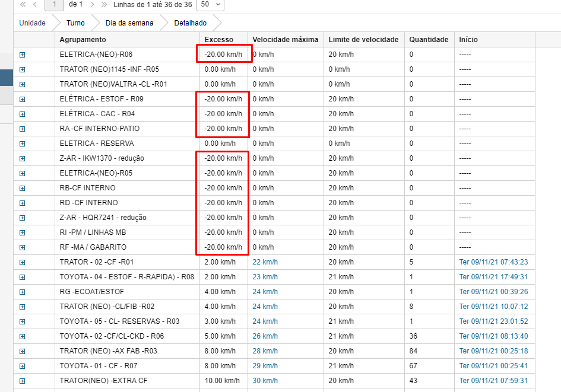Click next page arrow icon
Image resolution: width=561 pixels, height=392 pixels.
click(92, 4)
